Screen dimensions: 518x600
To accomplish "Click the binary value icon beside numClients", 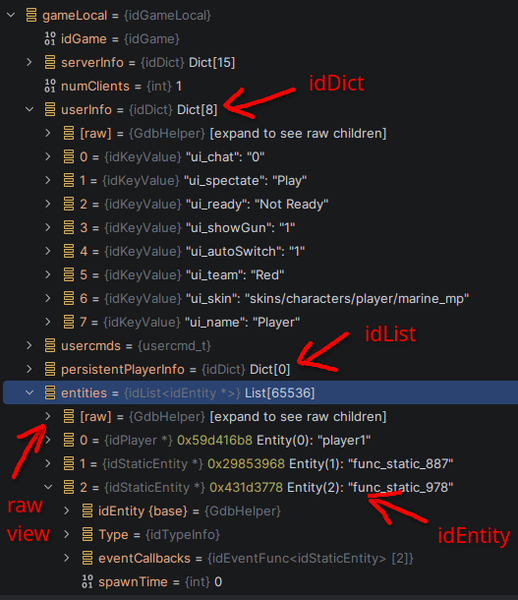I will click(50, 86).
